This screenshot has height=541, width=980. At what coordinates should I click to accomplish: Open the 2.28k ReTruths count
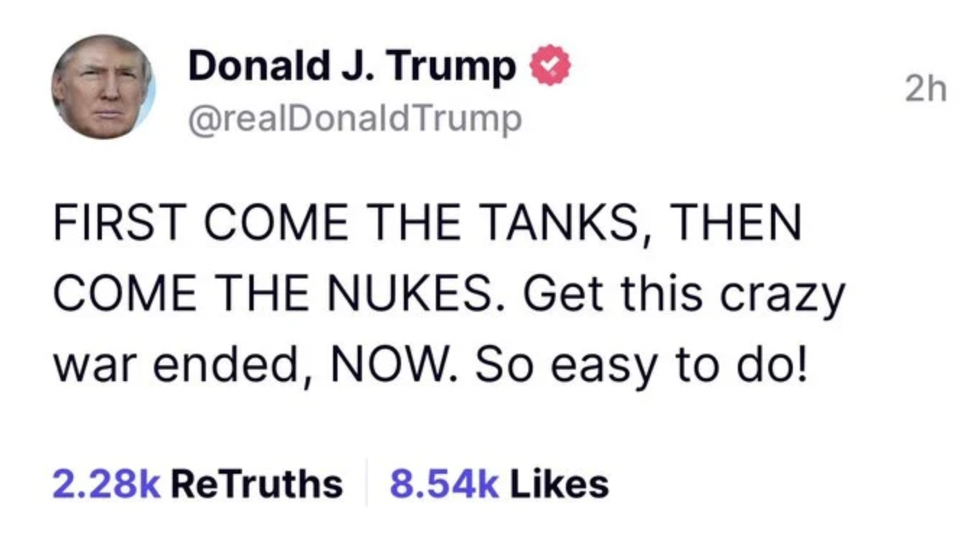(197, 484)
